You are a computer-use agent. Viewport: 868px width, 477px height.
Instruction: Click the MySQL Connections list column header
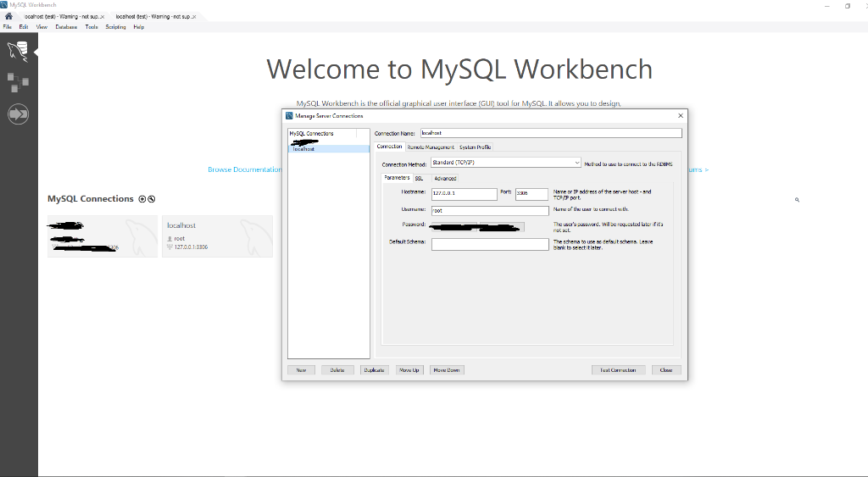point(323,133)
